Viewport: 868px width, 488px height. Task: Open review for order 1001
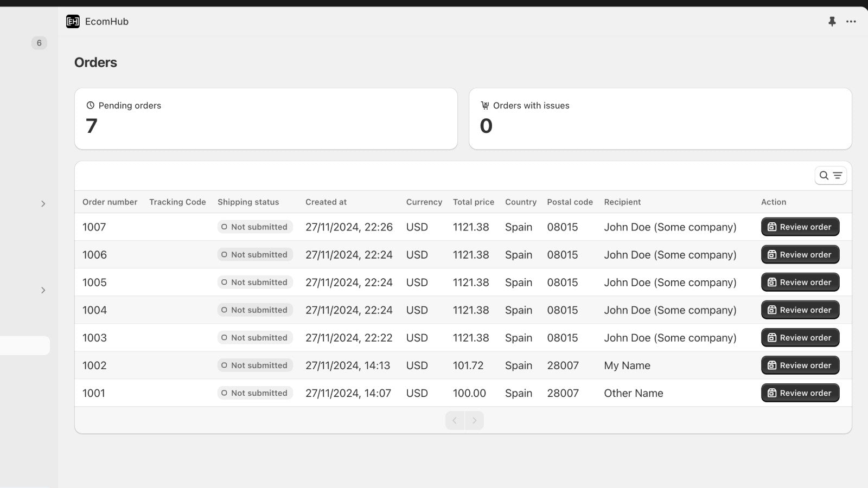pos(800,393)
